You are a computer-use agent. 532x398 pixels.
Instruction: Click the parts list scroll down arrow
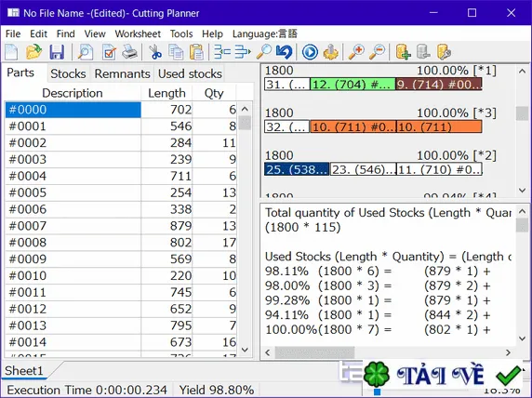pos(245,350)
